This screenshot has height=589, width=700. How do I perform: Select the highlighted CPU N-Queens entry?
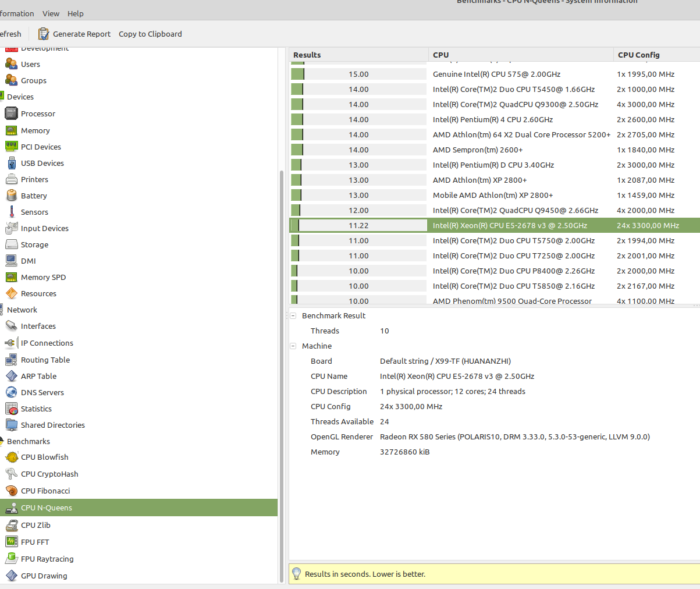point(138,508)
